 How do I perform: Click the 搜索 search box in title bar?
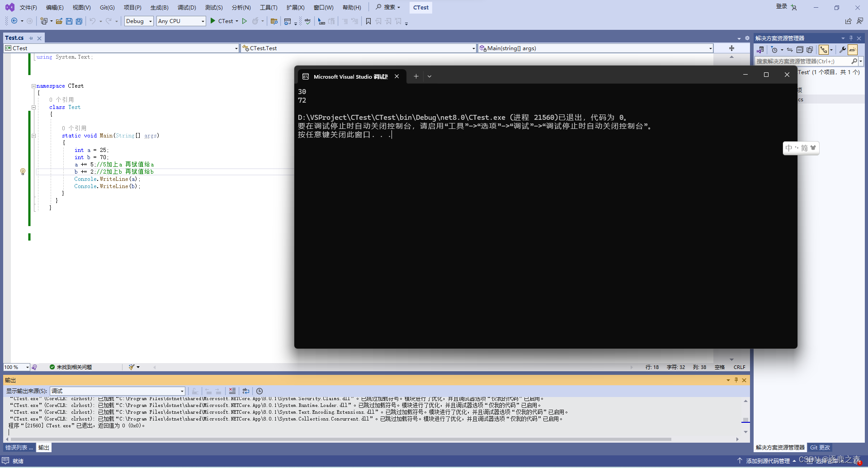(x=388, y=7)
